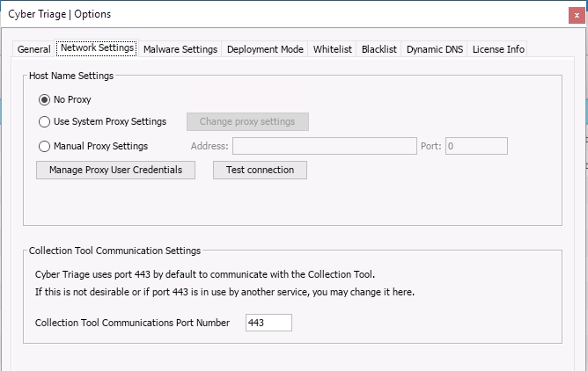Image resolution: width=588 pixels, height=371 pixels.
Task: Click the 'Collection Tool Communications Port Number' label
Action: point(132,323)
